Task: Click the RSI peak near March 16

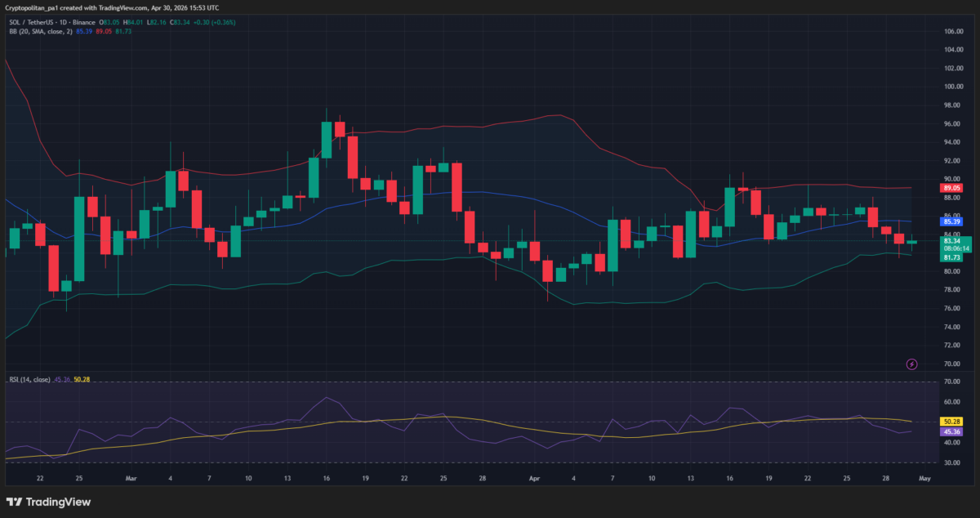Action: point(327,398)
